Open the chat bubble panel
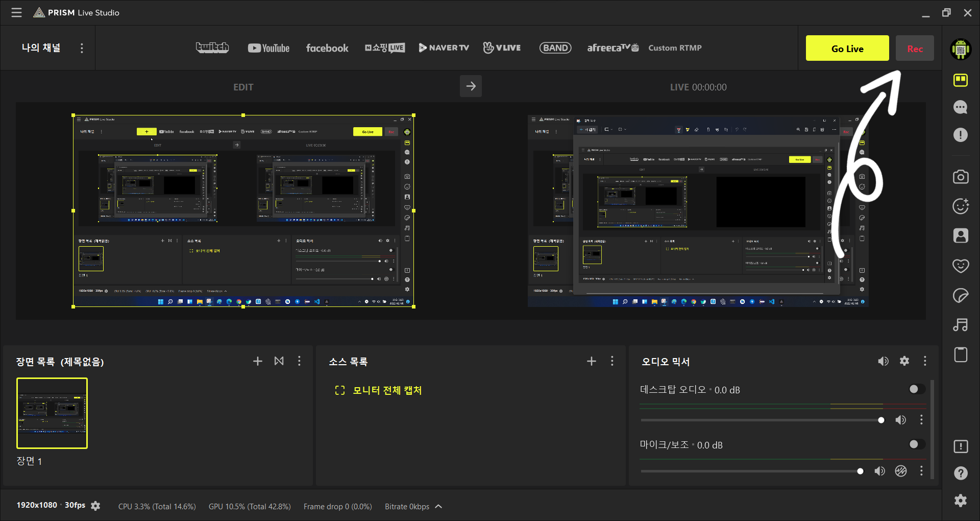 [961, 107]
